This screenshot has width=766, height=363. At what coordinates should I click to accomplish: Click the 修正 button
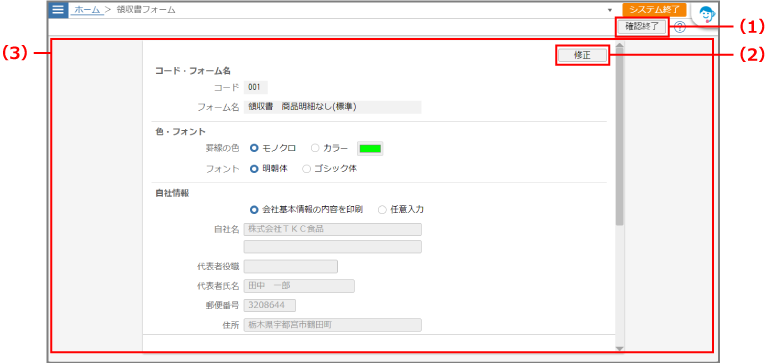point(582,55)
